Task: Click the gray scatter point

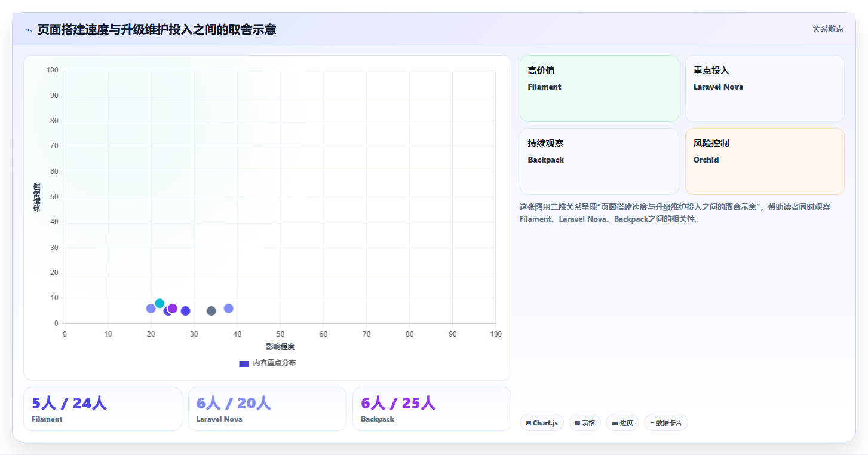Action: tap(211, 311)
